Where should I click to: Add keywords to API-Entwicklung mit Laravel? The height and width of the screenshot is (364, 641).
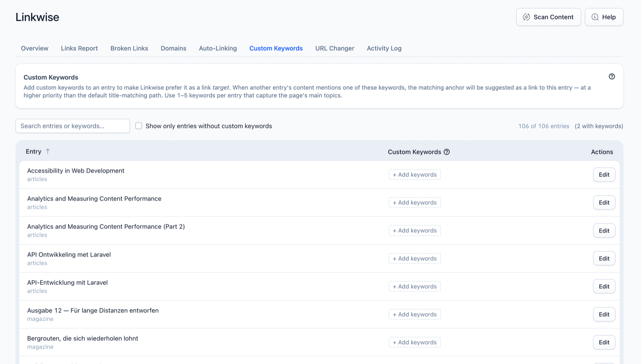click(415, 286)
